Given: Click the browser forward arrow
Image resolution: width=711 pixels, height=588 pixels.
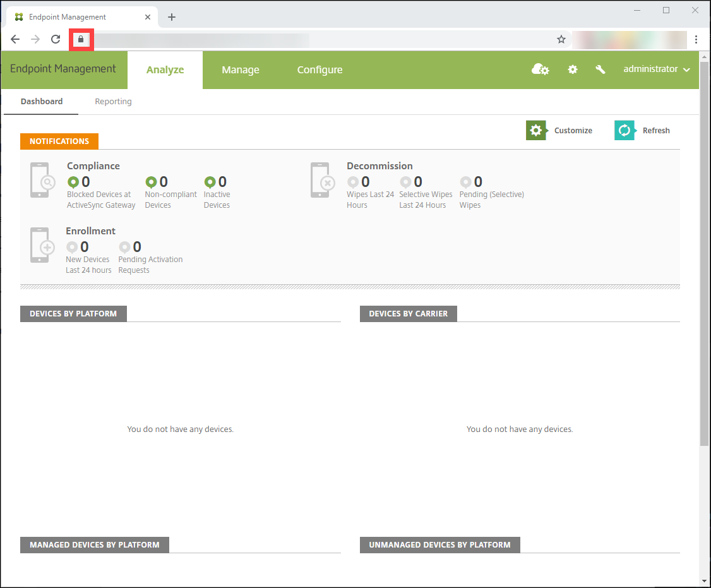Looking at the screenshot, I should pyautogui.click(x=35, y=39).
